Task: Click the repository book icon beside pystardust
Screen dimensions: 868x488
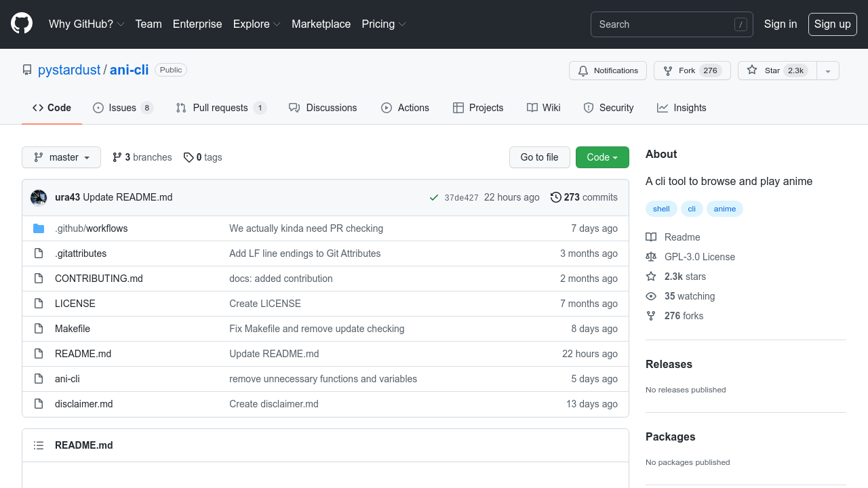Action: pos(27,70)
